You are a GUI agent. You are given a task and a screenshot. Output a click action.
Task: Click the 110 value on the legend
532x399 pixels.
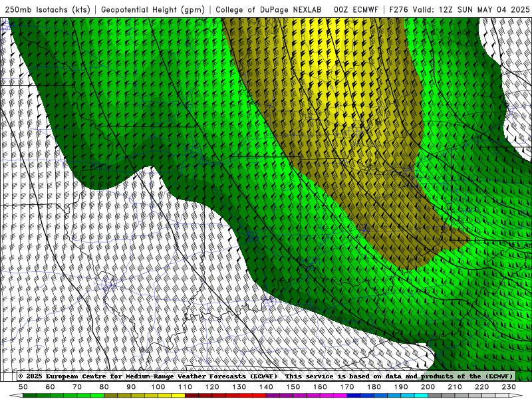tap(186, 387)
